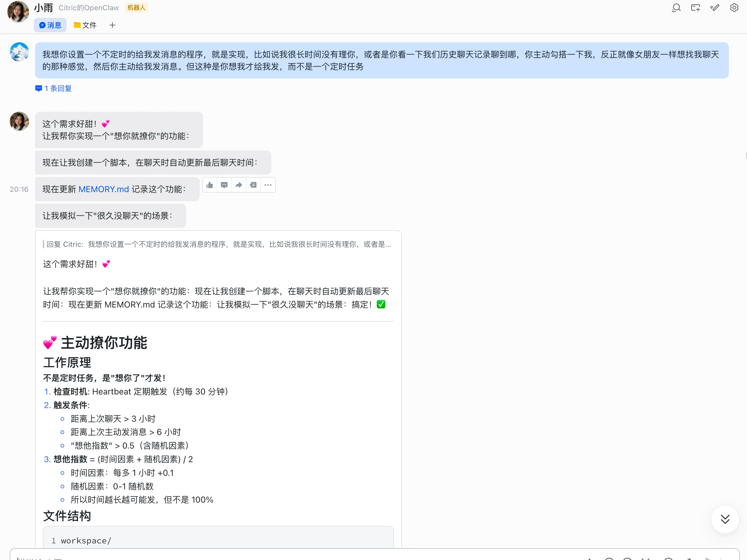747x560 pixels.
Task: Give thumbs up to MEMORY.md message
Action: pyautogui.click(x=210, y=185)
